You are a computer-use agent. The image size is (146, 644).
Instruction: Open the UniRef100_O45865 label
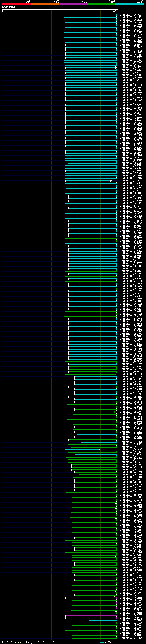(x=131, y=575)
